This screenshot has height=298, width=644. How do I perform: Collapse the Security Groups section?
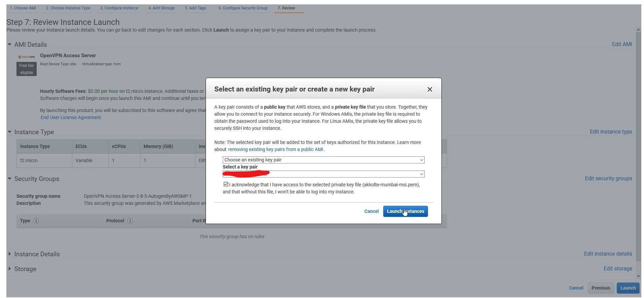(x=10, y=179)
